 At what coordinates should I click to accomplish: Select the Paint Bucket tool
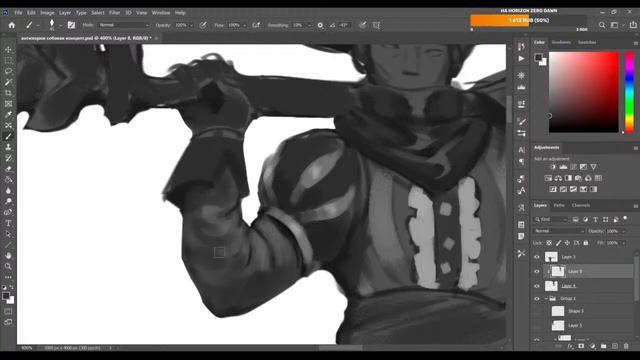8,180
